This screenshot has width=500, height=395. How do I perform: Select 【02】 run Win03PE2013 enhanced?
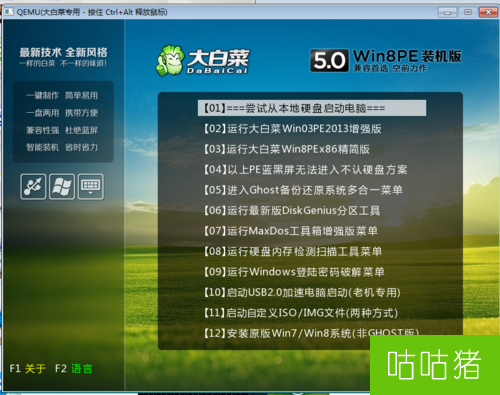[293, 129]
